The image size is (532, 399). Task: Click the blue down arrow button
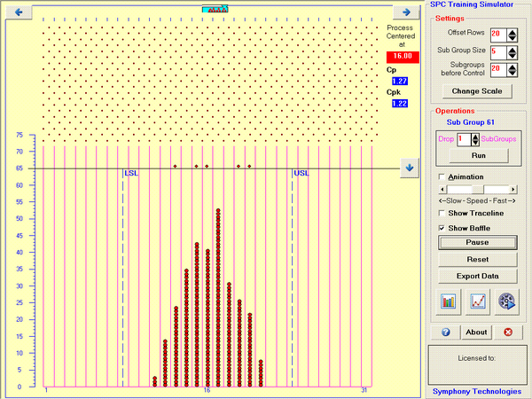pyautogui.click(x=410, y=168)
